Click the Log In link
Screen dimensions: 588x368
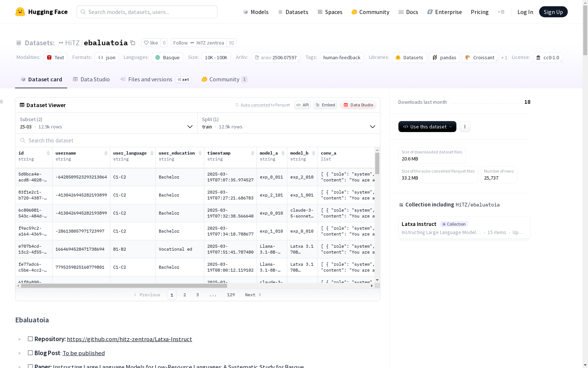point(525,12)
